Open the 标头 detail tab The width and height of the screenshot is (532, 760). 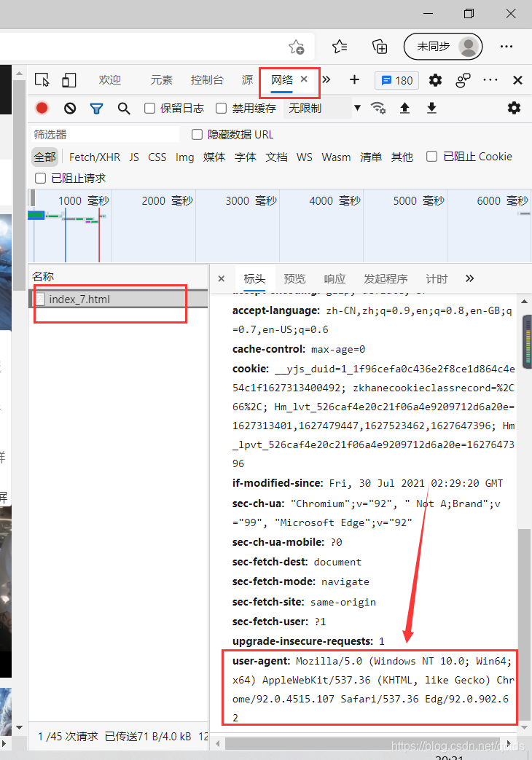tap(254, 278)
